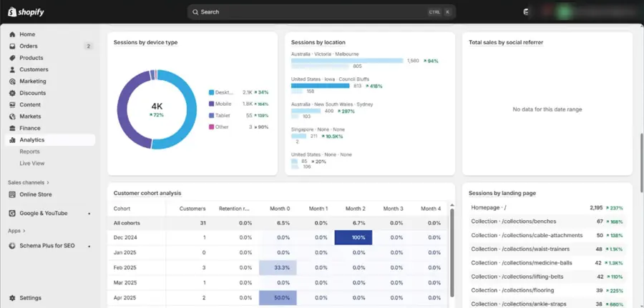Open Sessions by location report
Screen dimensions: 644x308
pos(318,42)
